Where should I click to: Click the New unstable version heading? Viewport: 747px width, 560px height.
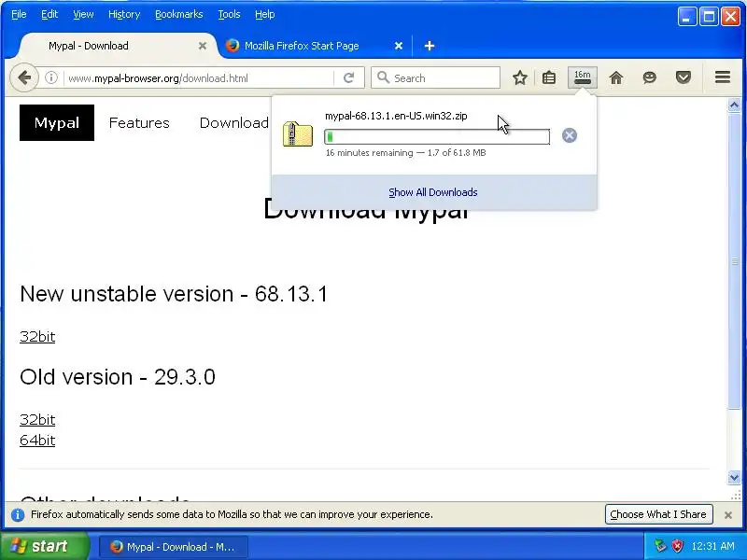[174, 294]
